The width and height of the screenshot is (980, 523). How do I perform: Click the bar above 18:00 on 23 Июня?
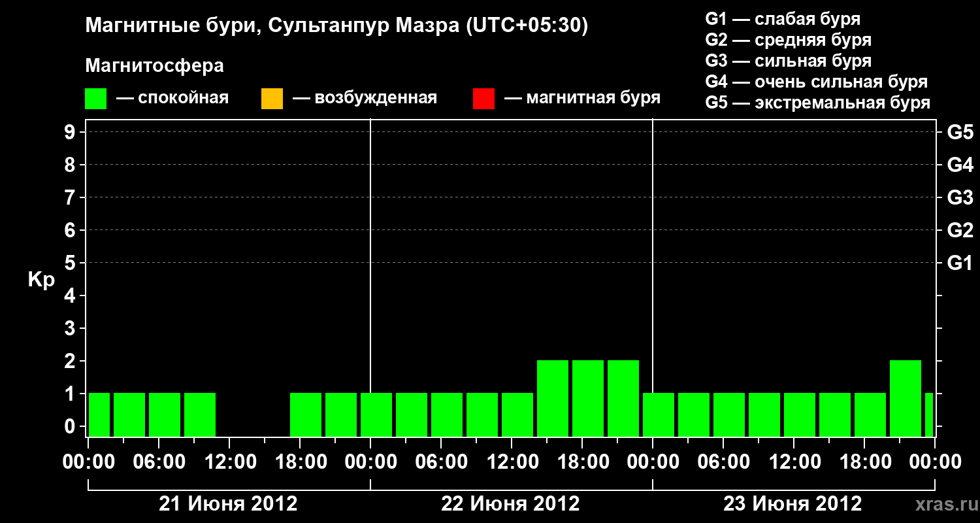pyautogui.click(x=870, y=414)
